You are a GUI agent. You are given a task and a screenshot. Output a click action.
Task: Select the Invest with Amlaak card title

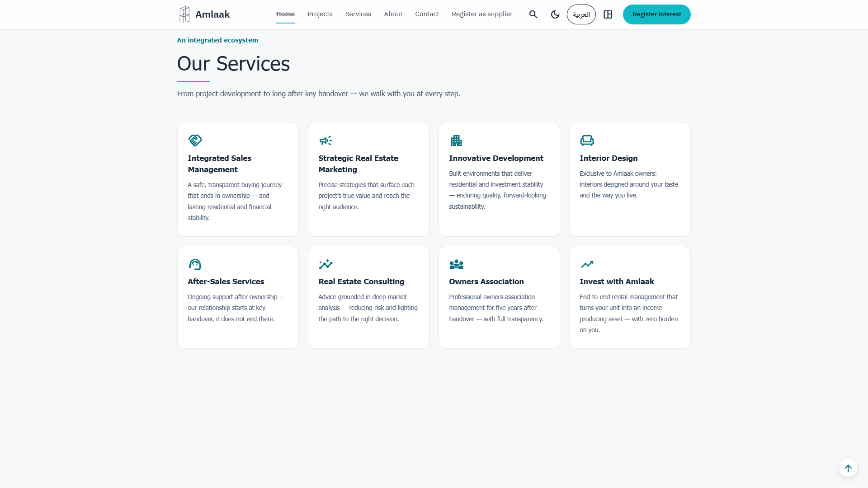click(x=617, y=282)
